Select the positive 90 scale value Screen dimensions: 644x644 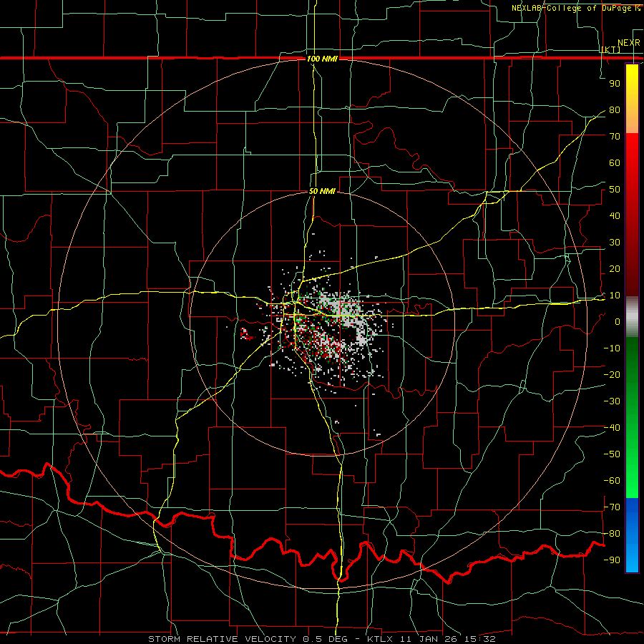[x=615, y=84]
